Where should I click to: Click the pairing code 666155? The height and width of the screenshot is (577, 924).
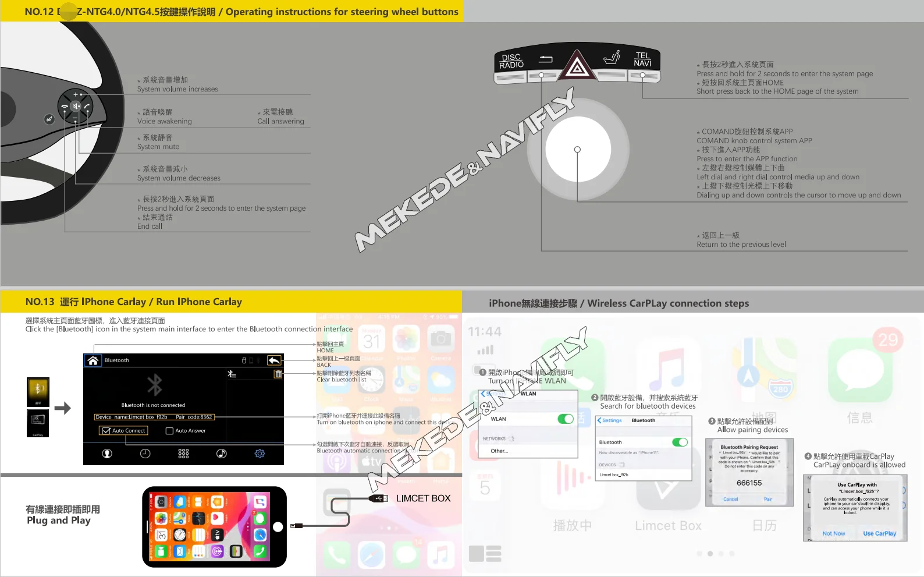[749, 483]
